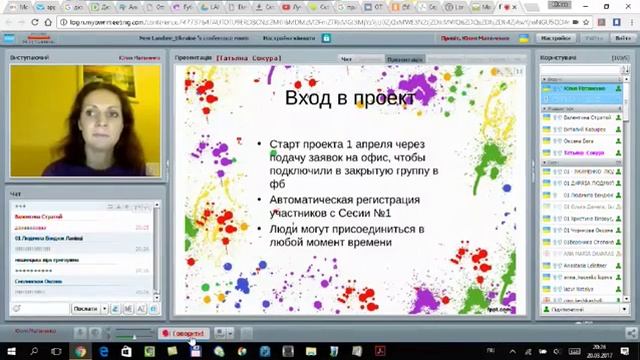The image size is (640, 360).
Task: Click the Windows Start button
Action: pyautogui.click(x=11, y=351)
